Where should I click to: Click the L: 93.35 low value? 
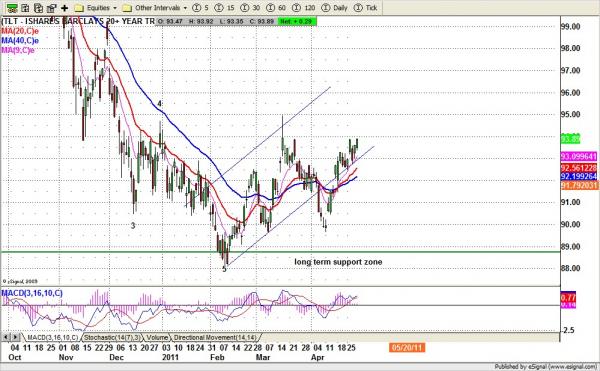pyautogui.click(x=232, y=21)
